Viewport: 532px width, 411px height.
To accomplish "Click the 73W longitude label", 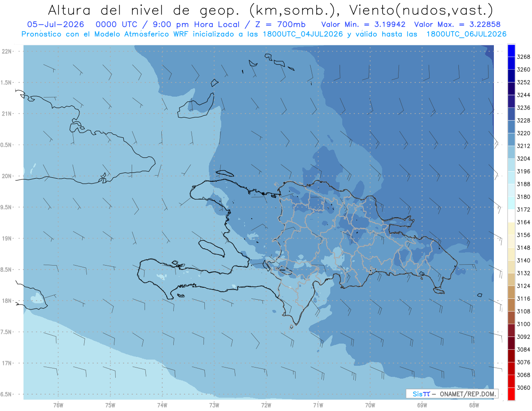I will [214, 405].
